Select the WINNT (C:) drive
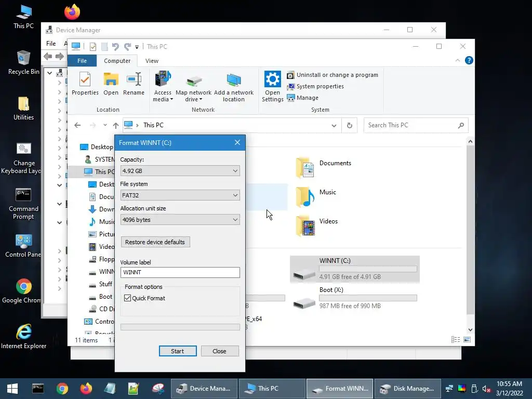The height and width of the screenshot is (399, 532). tap(354, 269)
